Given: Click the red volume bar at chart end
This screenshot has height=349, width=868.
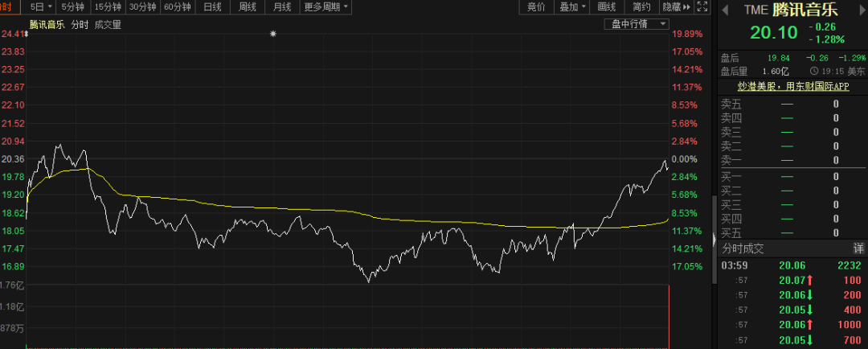Looking at the screenshot, I should pyautogui.click(x=669, y=317).
